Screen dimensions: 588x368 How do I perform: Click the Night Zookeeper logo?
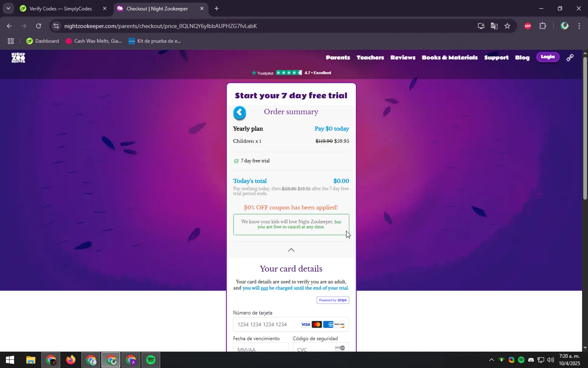(x=18, y=58)
